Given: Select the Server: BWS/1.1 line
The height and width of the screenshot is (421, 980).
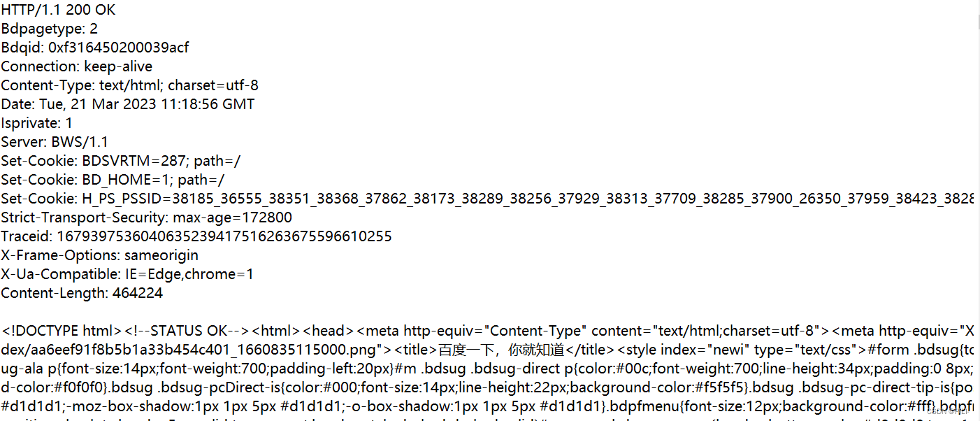Looking at the screenshot, I should pos(55,142).
